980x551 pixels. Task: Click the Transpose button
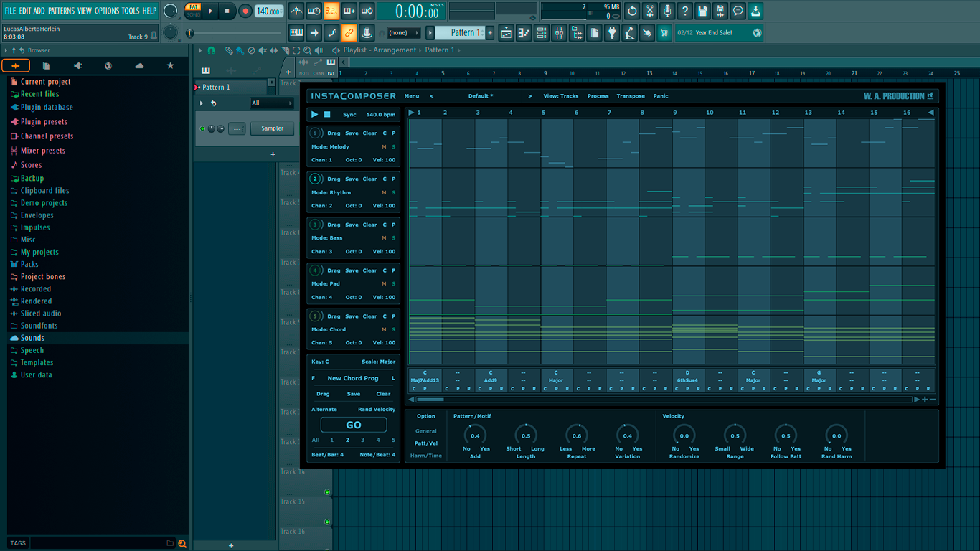point(631,96)
